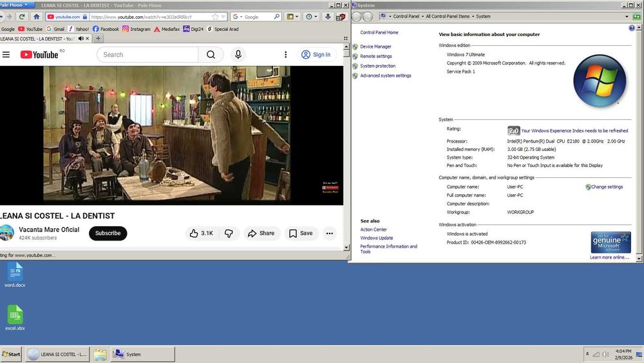Screen dimensions: 644x363
Task: Open the URL history dropdown arrow
Action: (223, 17)
